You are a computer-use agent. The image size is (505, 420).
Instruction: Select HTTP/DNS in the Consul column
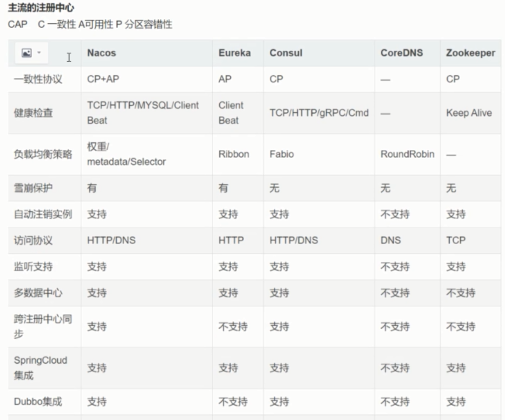pyautogui.click(x=294, y=240)
